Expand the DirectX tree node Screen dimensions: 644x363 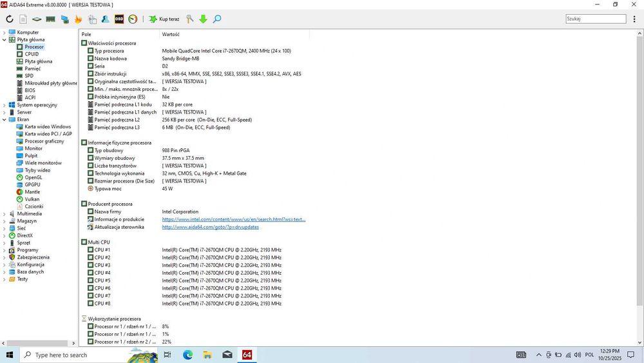[4, 236]
